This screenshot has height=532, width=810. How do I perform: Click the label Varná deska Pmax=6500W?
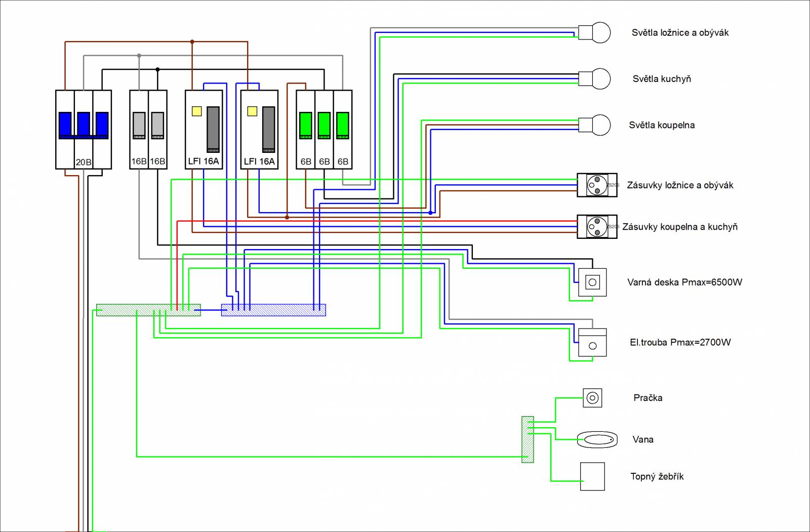[684, 282]
